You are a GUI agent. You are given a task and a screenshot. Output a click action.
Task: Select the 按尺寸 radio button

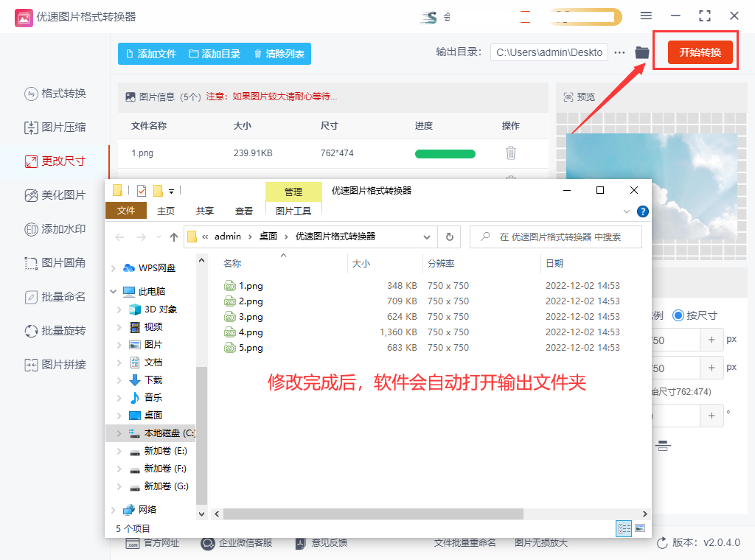pyautogui.click(x=678, y=315)
